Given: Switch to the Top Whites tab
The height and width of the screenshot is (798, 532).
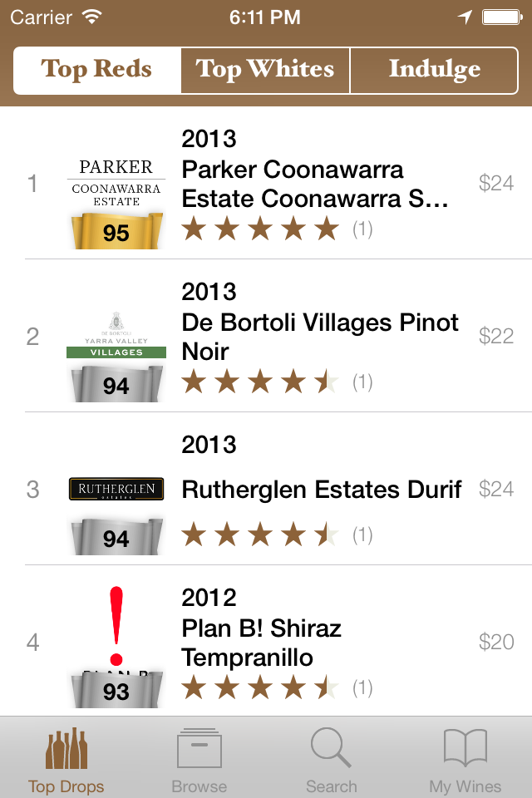Looking at the screenshot, I should (264, 71).
